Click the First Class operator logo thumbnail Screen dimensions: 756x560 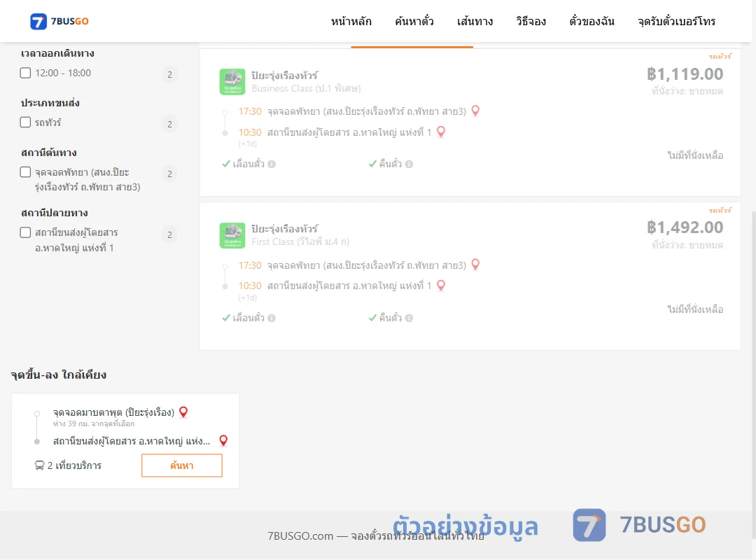232,235
